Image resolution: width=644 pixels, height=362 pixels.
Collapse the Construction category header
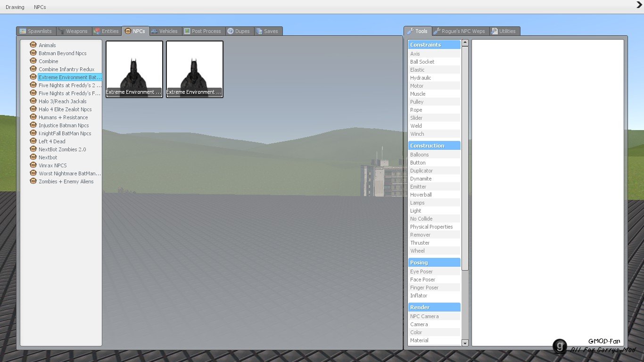(434, 146)
